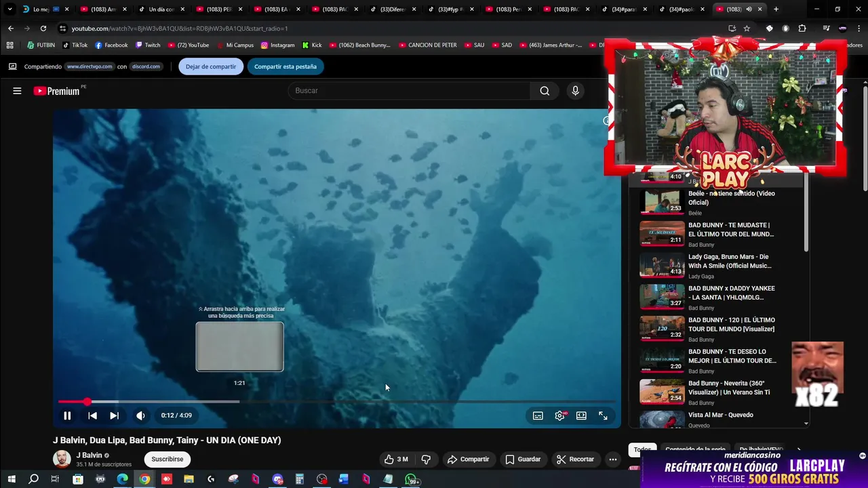Open CANCION DE PETER bookmark
This screenshot has width=868, height=488.
427,45
